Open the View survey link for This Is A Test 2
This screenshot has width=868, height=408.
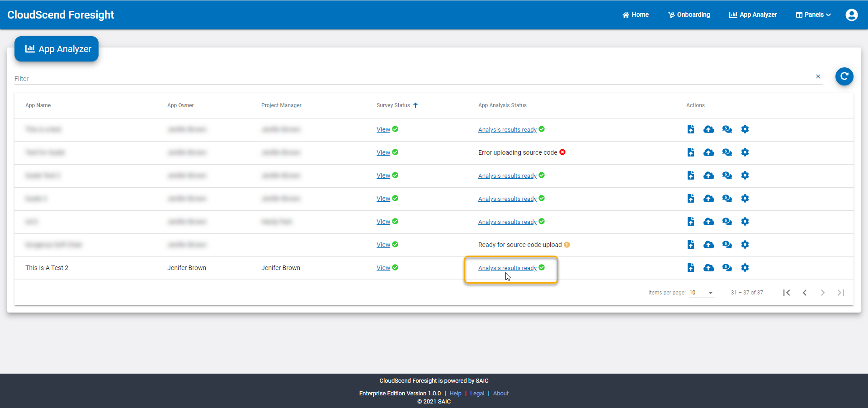[x=383, y=268]
